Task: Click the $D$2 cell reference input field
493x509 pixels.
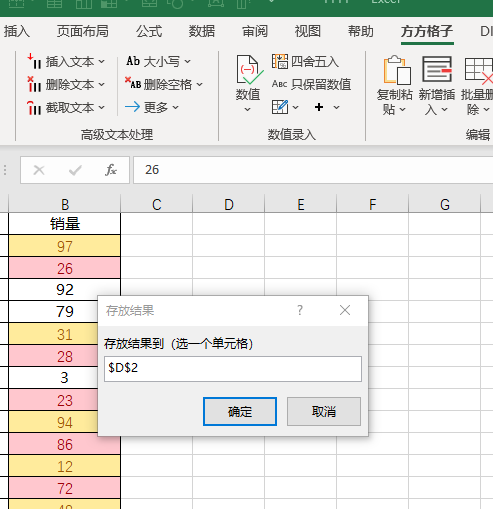Action: (x=233, y=369)
